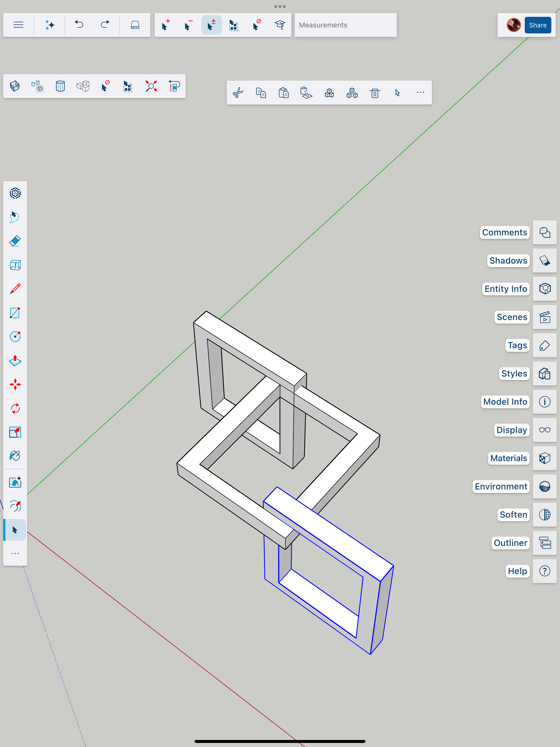Enable add-to-selection cursor mode
560x747 pixels.
coord(165,25)
